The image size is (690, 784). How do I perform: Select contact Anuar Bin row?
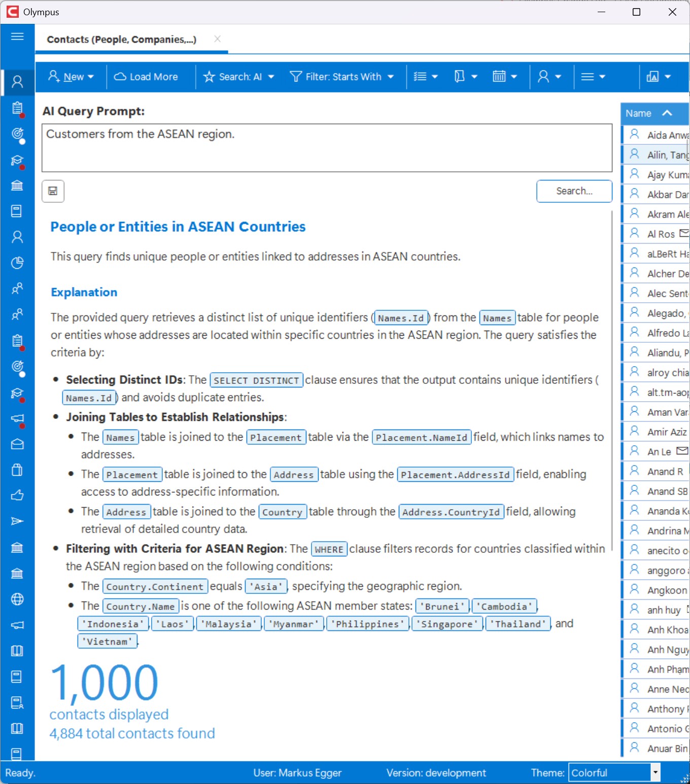pos(655,748)
